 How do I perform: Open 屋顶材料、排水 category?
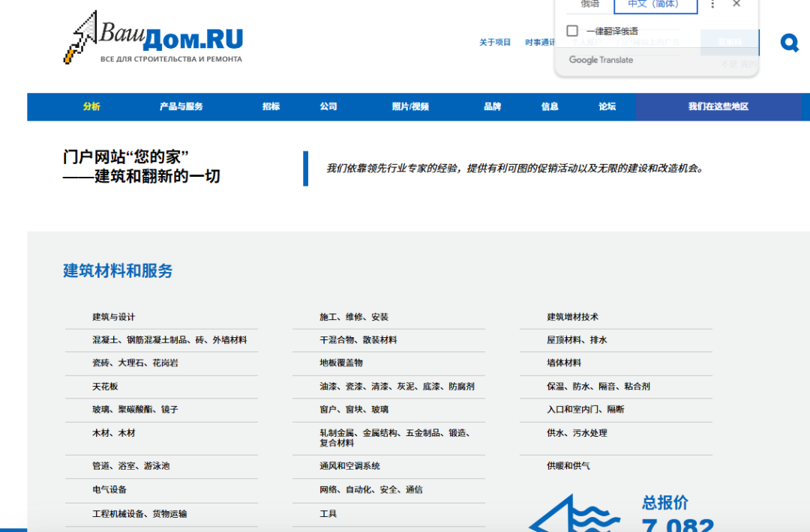click(x=577, y=340)
